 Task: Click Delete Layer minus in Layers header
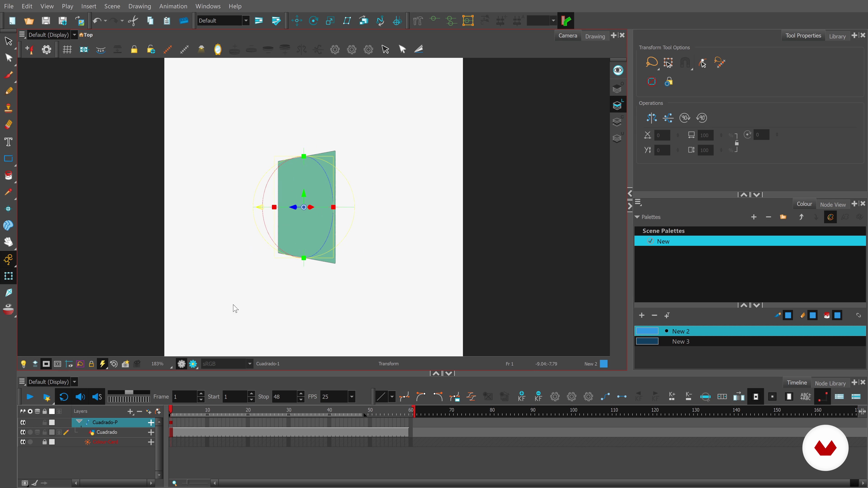139,411
